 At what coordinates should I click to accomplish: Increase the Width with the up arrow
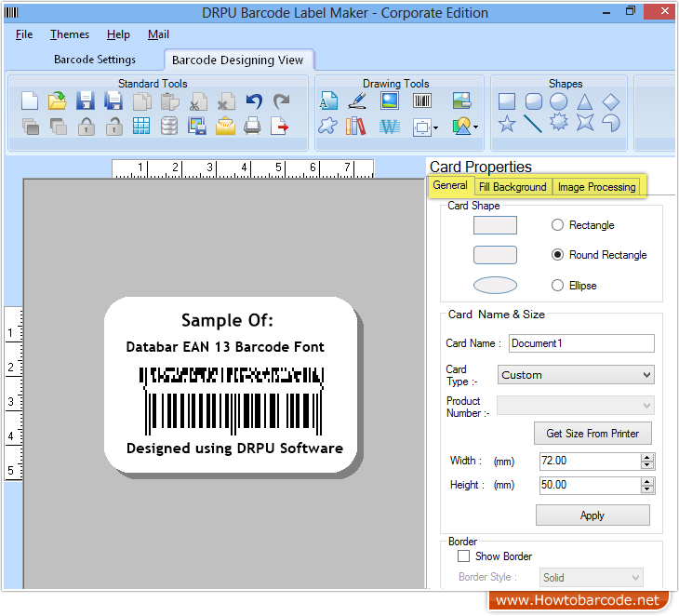[x=647, y=458]
